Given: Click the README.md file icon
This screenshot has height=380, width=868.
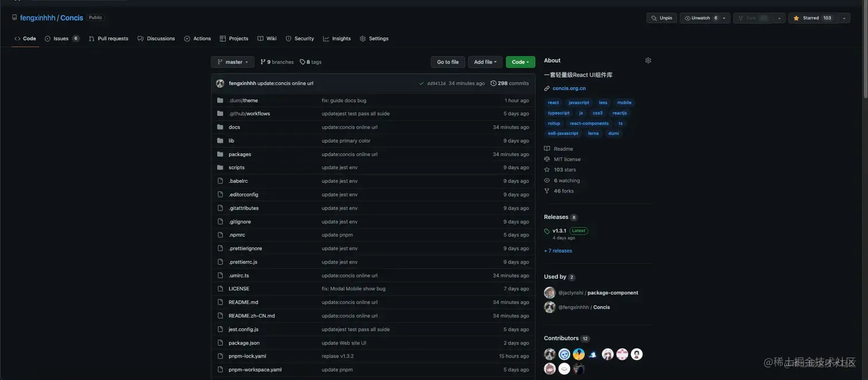Looking at the screenshot, I should coord(220,302).
